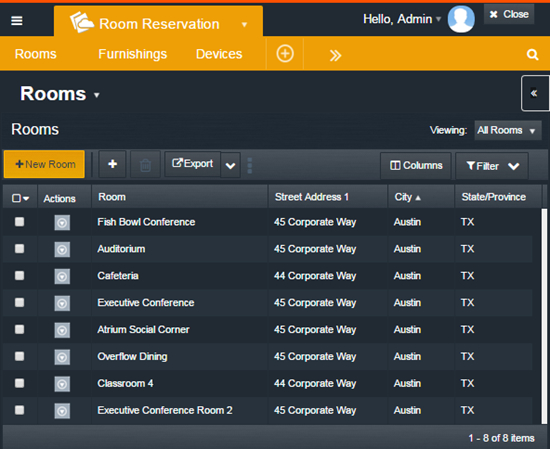Screen dimensions: 550x449
Task: Expand the Export options arrow
Action: tap(230, 165)
